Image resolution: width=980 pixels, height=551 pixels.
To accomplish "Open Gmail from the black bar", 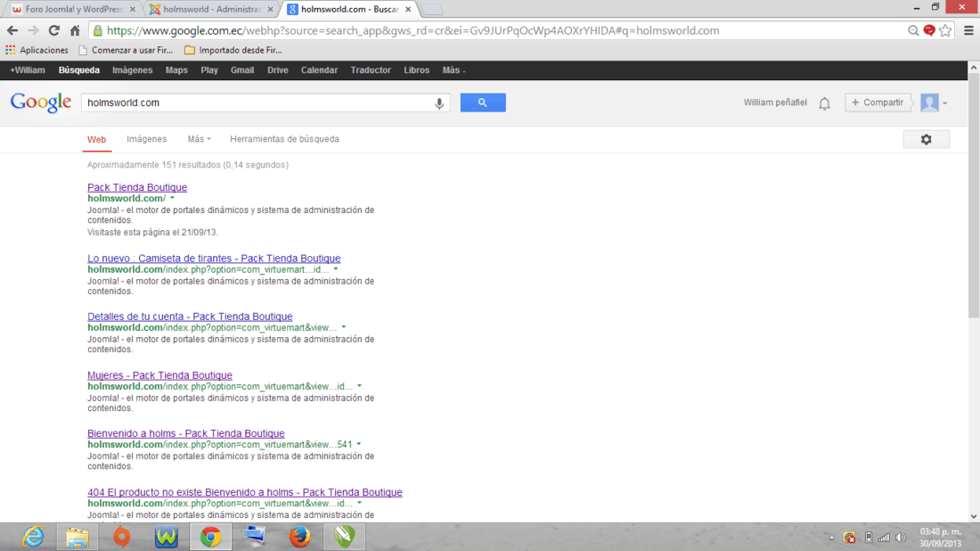I will pyautogui.click(x=241, y=70).
